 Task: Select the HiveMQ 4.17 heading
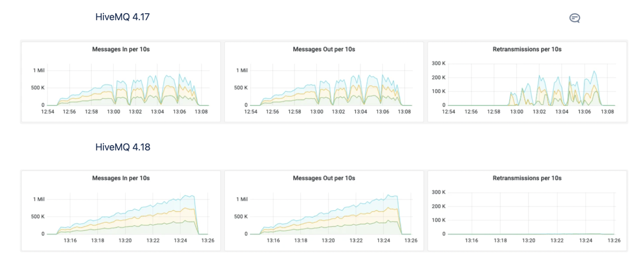[122, 17]
